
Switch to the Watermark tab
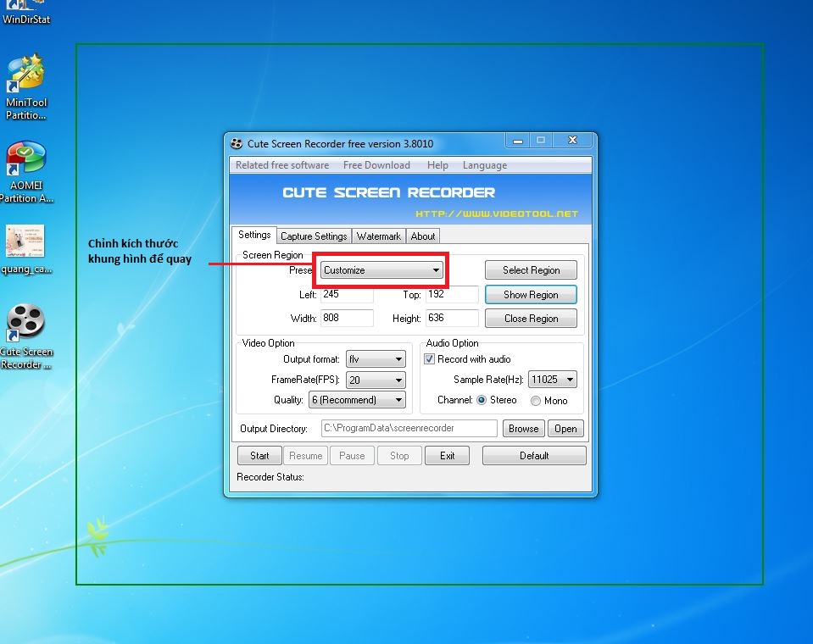[378, 236]
